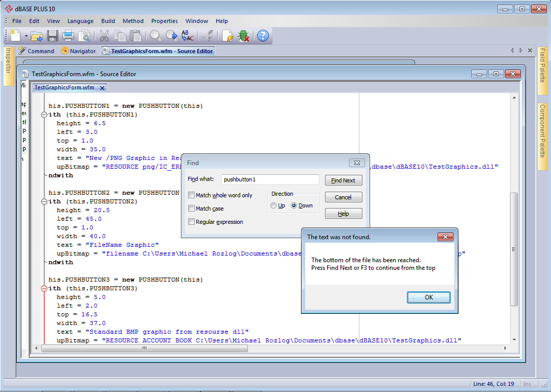Select TestGraphicsForm.wfm - Source Editor tab

coord(158,51)
